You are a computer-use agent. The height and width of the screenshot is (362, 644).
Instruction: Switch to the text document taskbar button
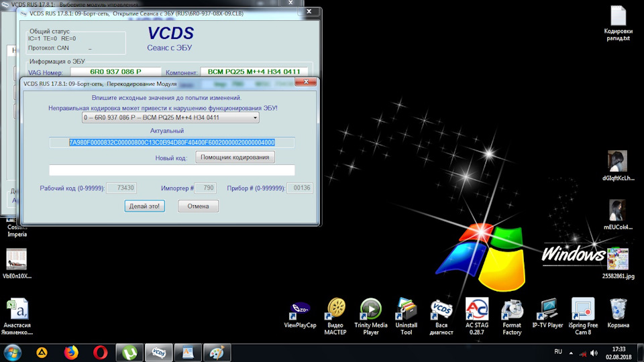click(x=188, y=353)
